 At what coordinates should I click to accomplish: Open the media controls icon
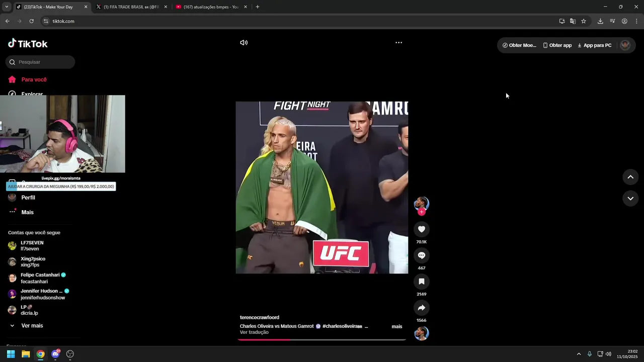point(612,21)
